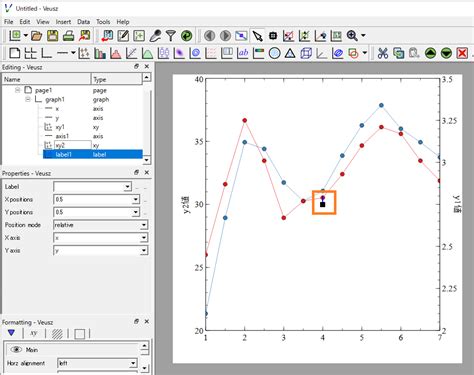Collapse the page1 tree node
Screen dimensions: 474x375
17,90
